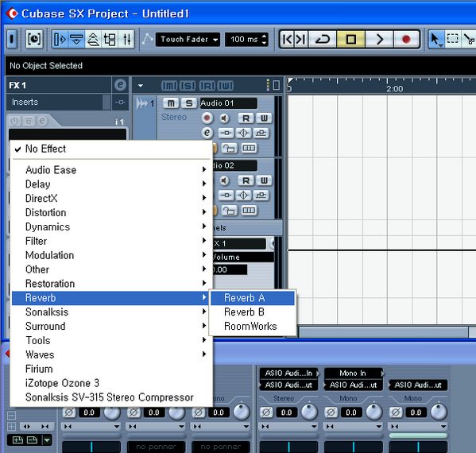Viewport: 476px width, 453px height.
Task: Expand the Waves plugin submenu
Action: pos(111,354)
